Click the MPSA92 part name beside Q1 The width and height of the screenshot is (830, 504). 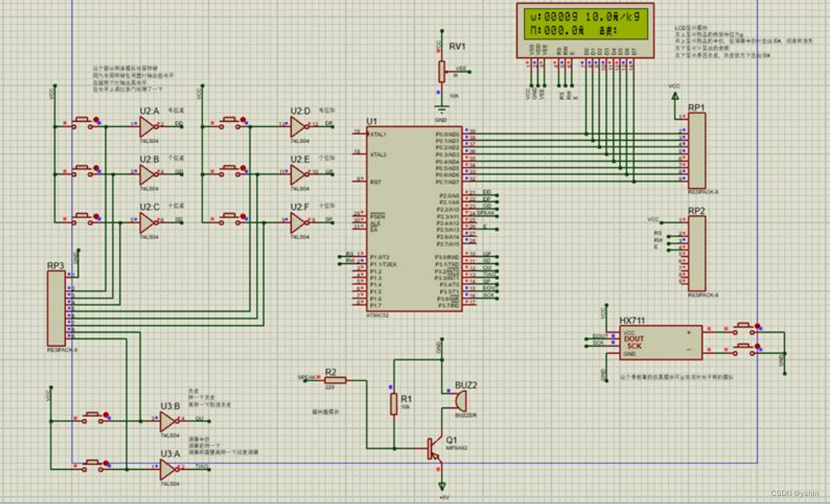456,448
